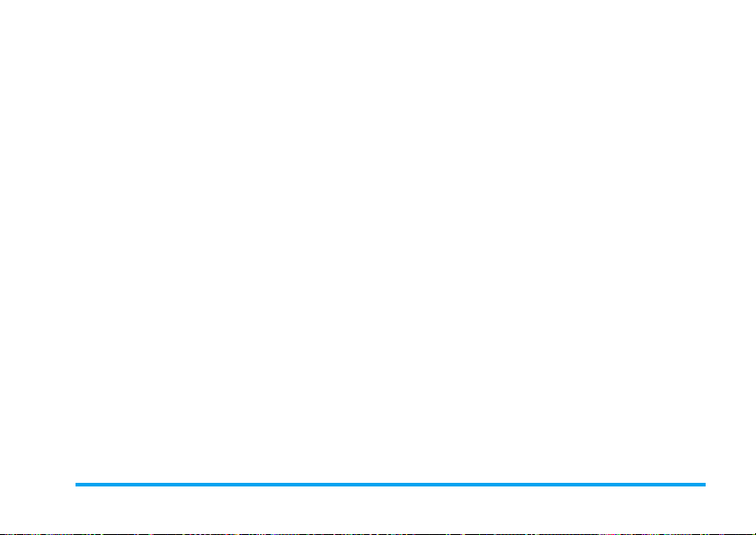Click the white space just under the blue bar

click(390, 491)
